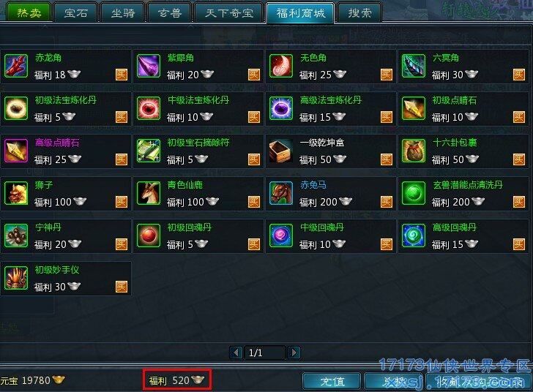
Task: Select the 初级妙手仪 hand icon
Action: point(16,278)
